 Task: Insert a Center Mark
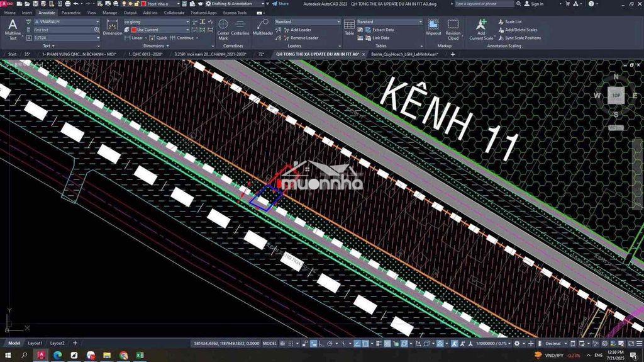click(x=223, y=29)
